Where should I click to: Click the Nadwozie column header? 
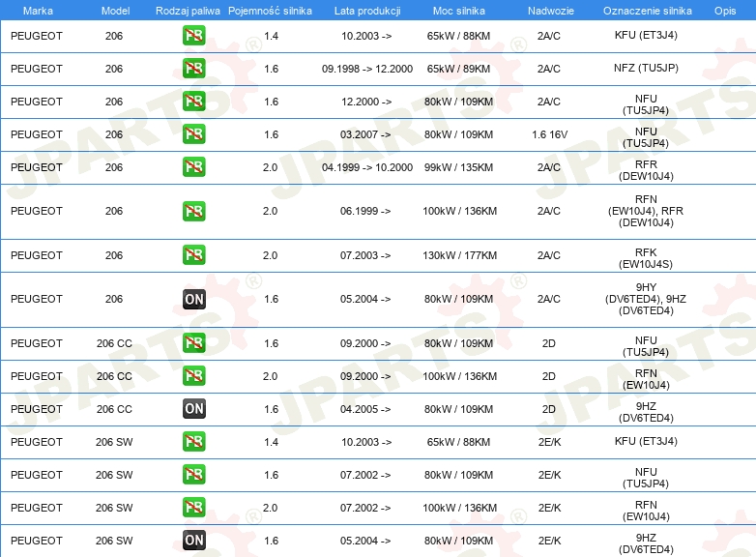[x=551, y=11]
